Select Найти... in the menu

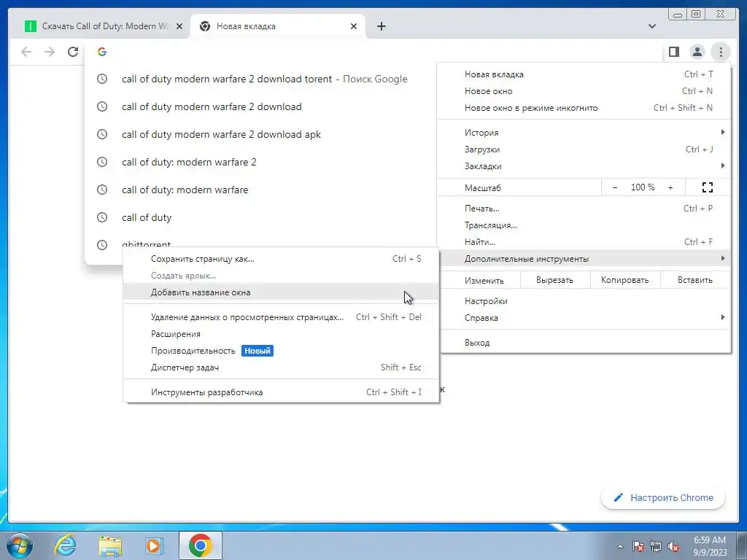click(584, 241)
